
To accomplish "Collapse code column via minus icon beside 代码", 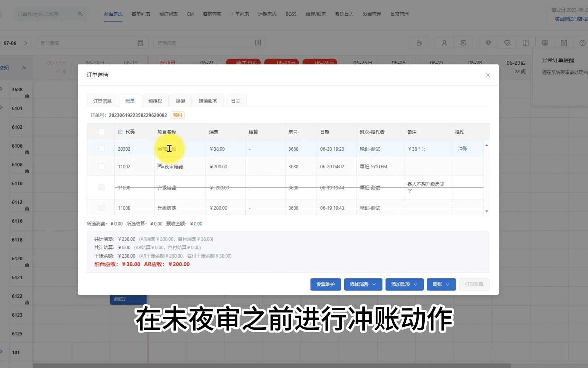I will (x=120, y=132).
